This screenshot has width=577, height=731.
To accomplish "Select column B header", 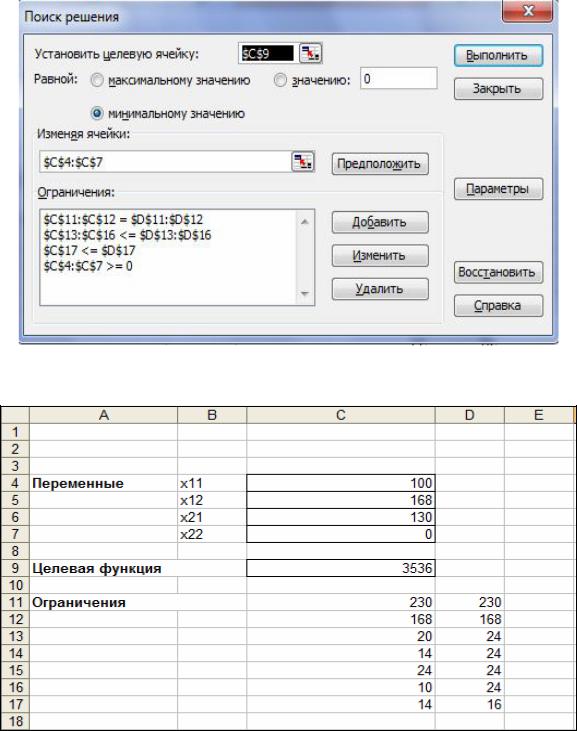I will pos(212,415).
